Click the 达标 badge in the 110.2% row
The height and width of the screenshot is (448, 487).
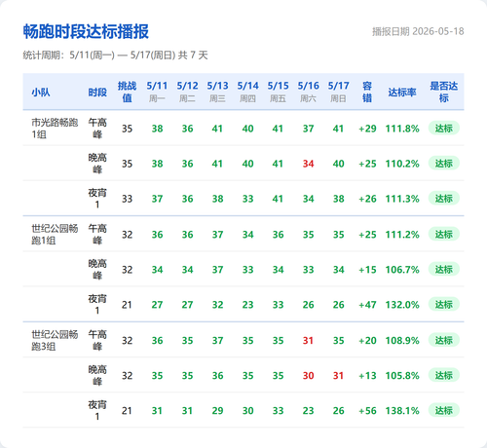click(x=444, y=164)
